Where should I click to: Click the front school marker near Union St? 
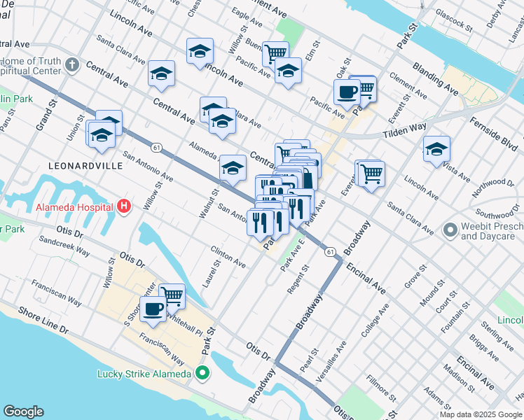coord(102,136)
